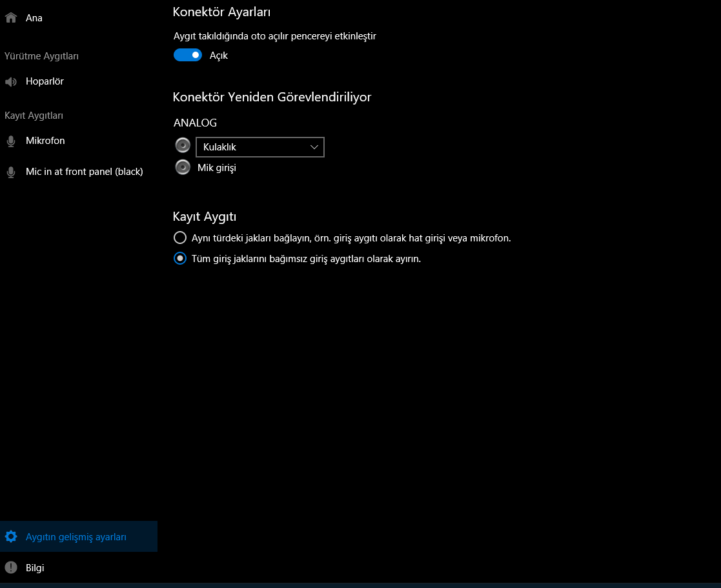Click the ANALOG section label
This screenshot has width=721, height=588.
[195, 123]
